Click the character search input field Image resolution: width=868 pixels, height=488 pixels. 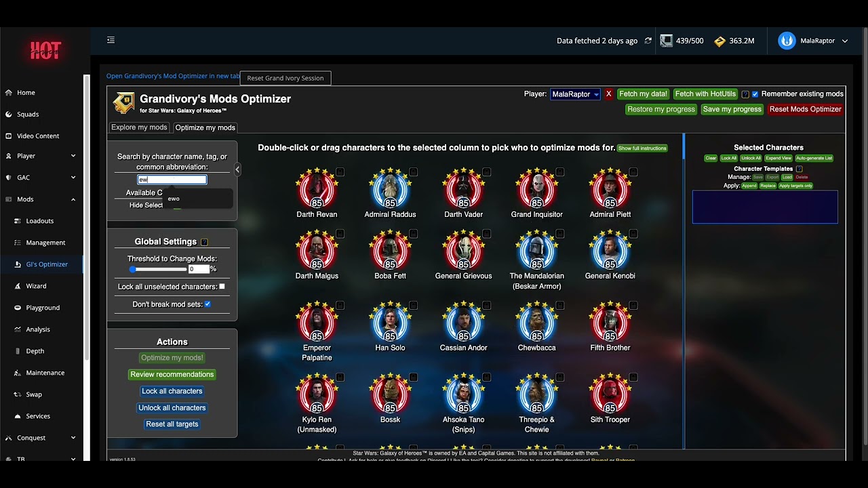tap(172, 180)
